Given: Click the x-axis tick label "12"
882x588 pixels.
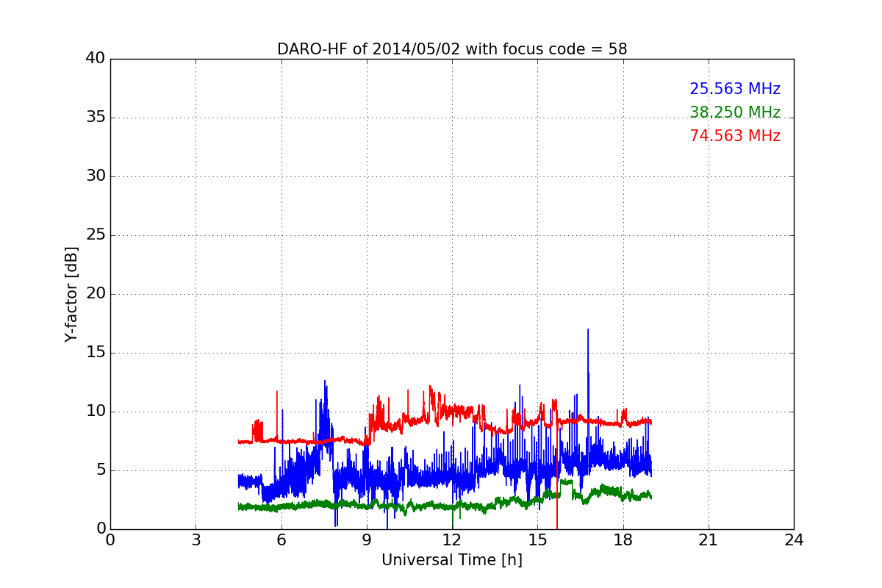Looking at the screenshot, I should click(x=452, y=539).
